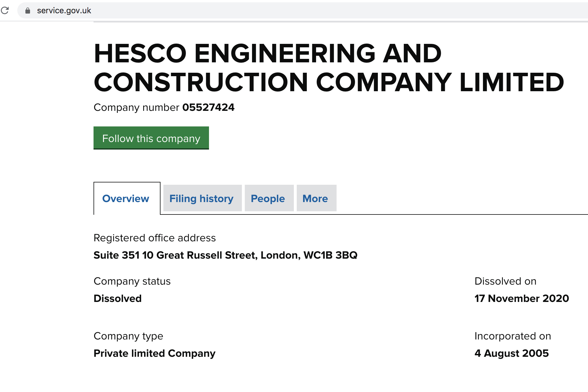Screen dimensions: 588x392
Task: Click the 4 August 2005 date
Action: [x=512, y=353]
